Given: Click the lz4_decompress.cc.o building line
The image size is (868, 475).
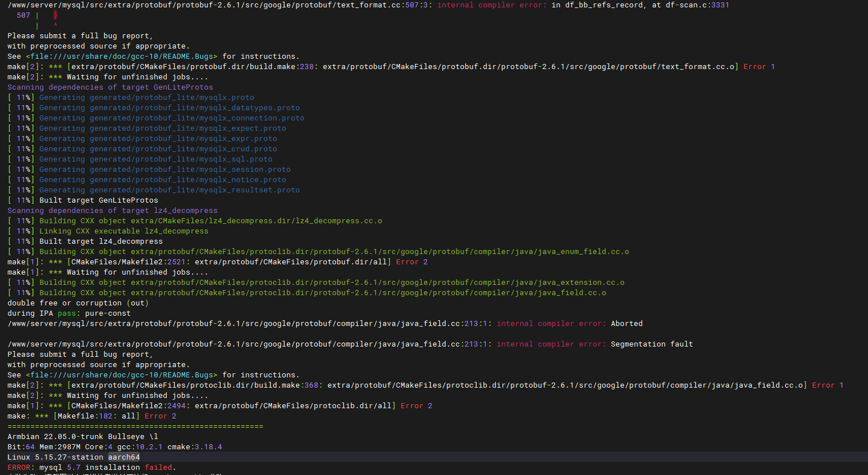Looking at the screenshot, I should (x=195, y=221).
